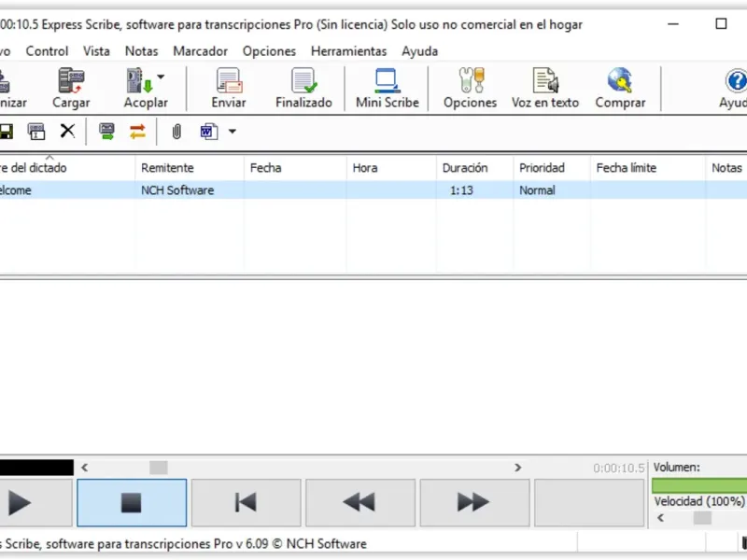Click the Enviar toolbar icon
This screenshot has height=560, width=747.
click(x=229, y=88)
